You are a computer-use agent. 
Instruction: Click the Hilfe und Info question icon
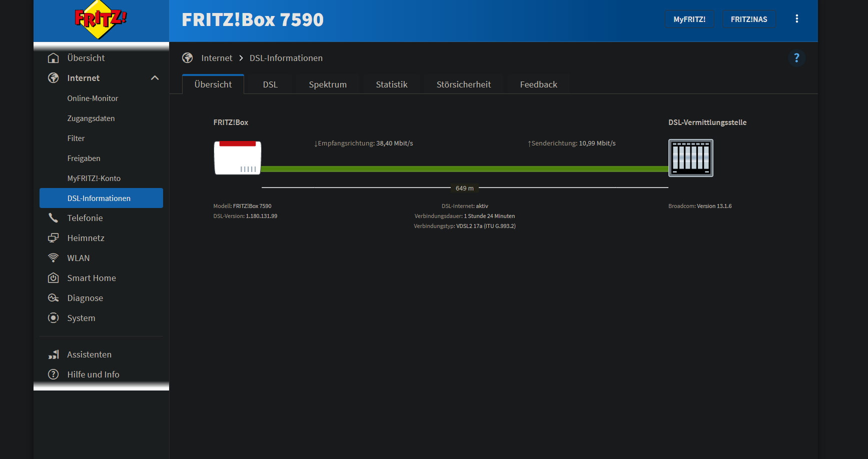pos(54,374)
